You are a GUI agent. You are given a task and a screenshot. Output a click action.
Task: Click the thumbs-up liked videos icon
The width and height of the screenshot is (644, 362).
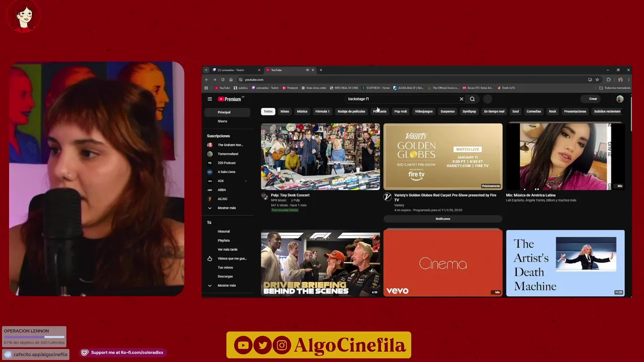click(x=210, y=258)
